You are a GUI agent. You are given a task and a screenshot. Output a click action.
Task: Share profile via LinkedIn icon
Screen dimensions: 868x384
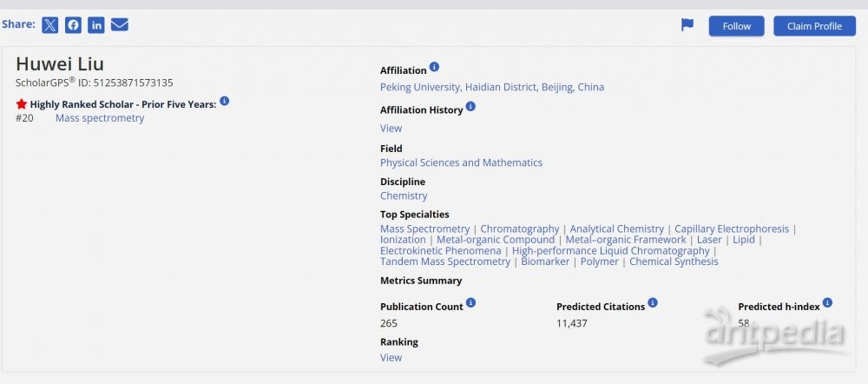96,25
